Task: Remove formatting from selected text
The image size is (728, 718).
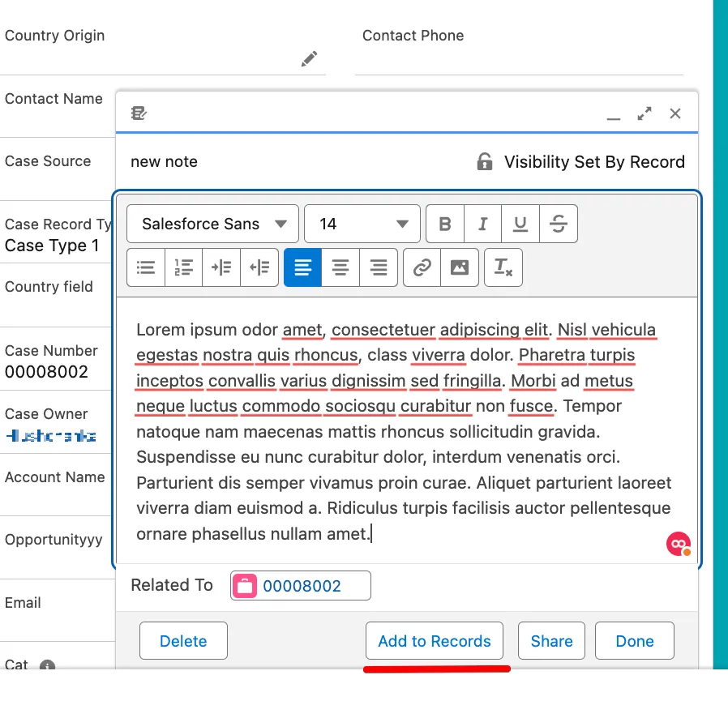Action: pyautogui.click(x=503, y=267)
